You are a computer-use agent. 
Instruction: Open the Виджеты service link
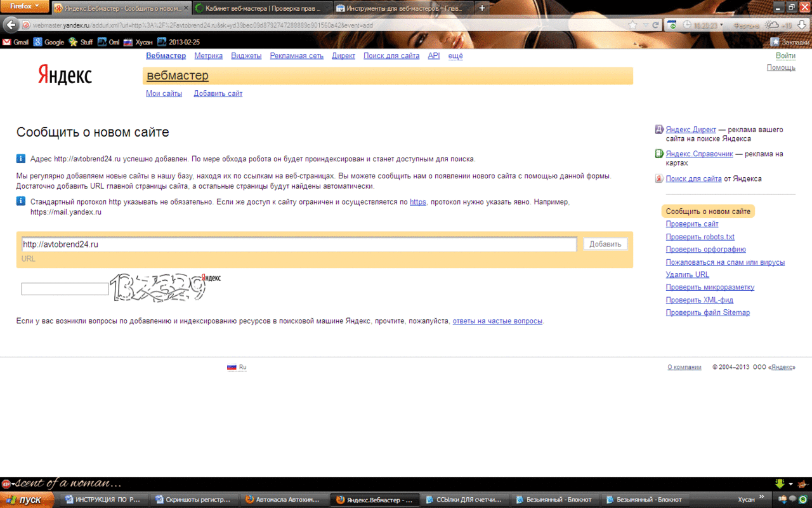pyautogui.click(x=246, y=56)
